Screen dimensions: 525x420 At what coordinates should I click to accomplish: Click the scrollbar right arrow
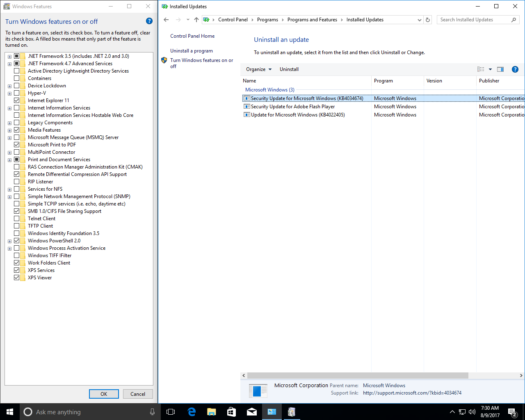pyautogui.click(x=521, y=375)
